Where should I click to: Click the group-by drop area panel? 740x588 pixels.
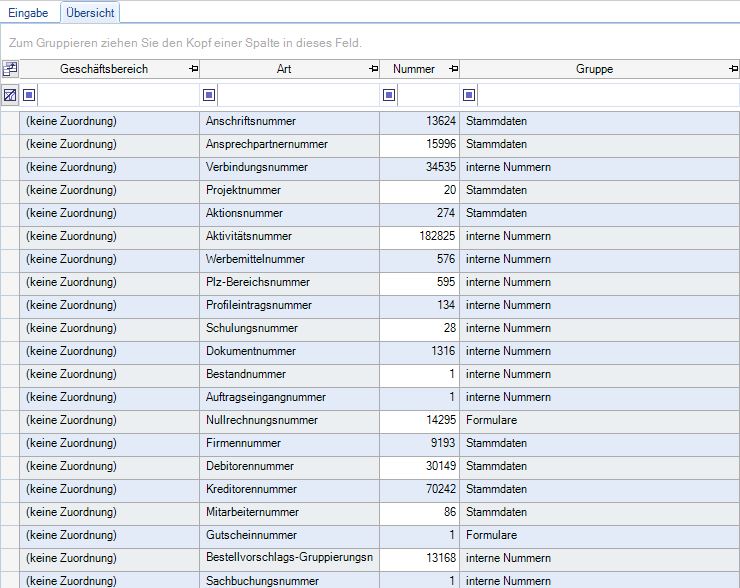coord(370,43)
